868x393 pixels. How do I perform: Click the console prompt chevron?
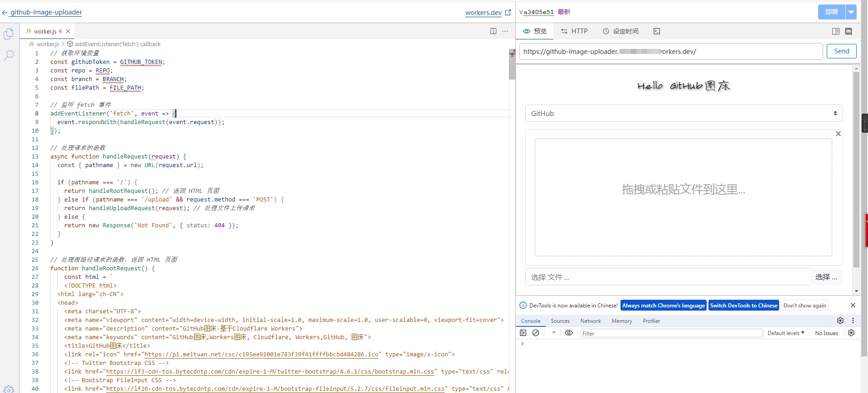coord(522,344)
